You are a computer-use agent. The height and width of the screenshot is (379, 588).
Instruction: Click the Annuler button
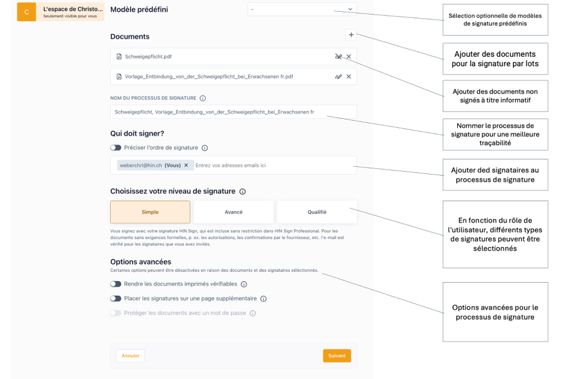tap(130, 356)
